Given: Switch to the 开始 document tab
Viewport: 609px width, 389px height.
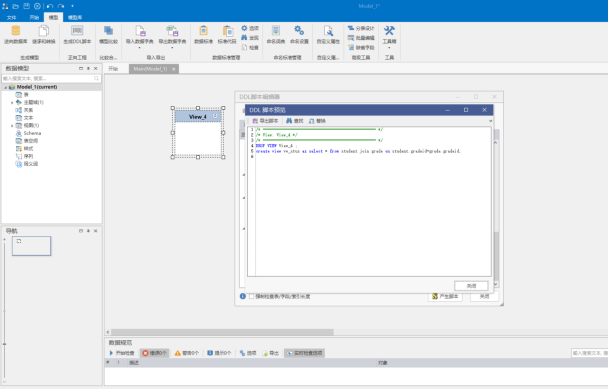Looking at the screenshot, I should click(113, 69).
